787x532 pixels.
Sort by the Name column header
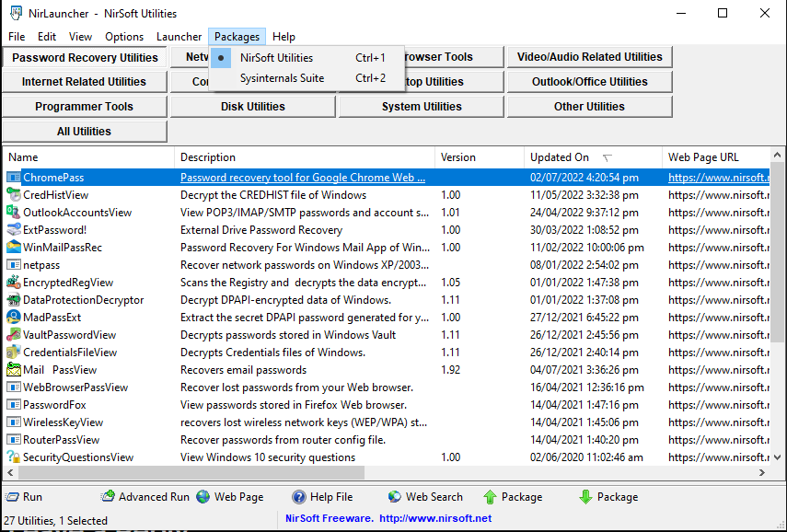[89, 157]
